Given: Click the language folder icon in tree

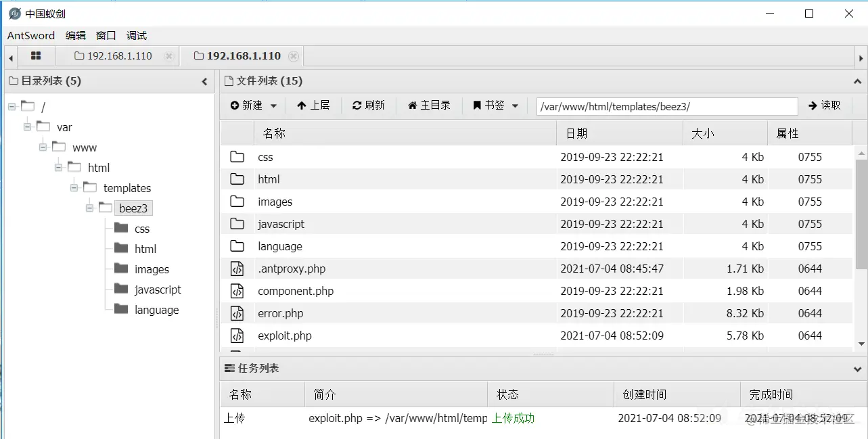Looking at the screenshot, I should (121, 309).
